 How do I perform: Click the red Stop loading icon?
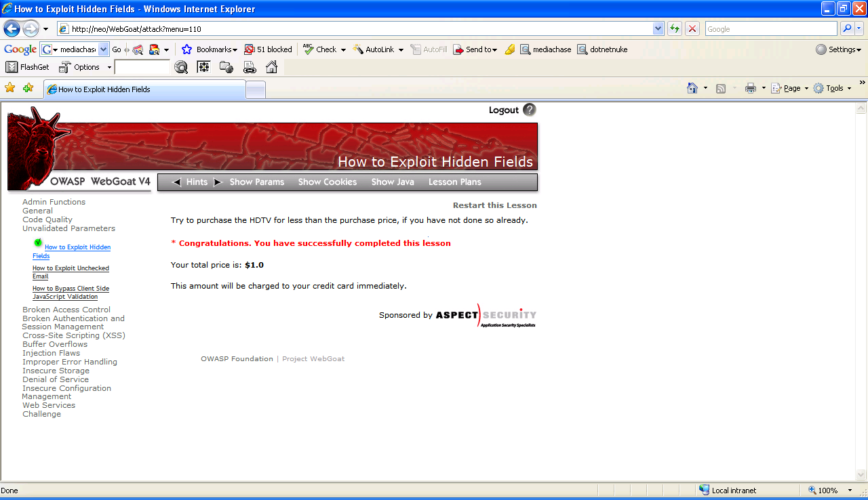coord(692,28)
